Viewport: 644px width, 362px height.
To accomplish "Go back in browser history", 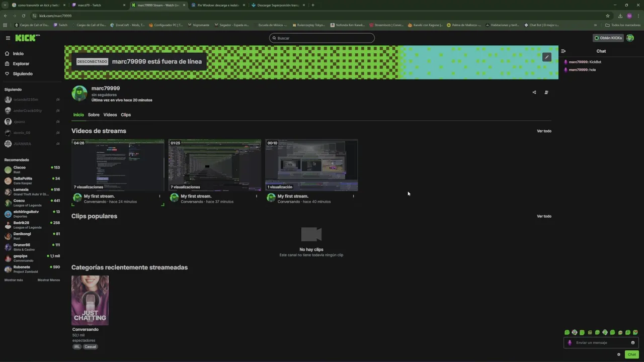I will (x=6, y=16).
